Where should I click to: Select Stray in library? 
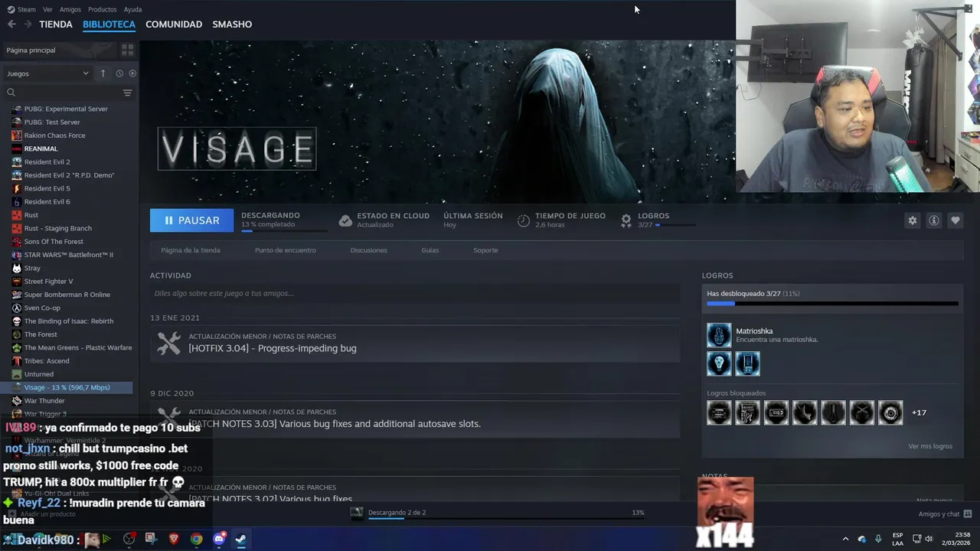(x=32, y=269)
